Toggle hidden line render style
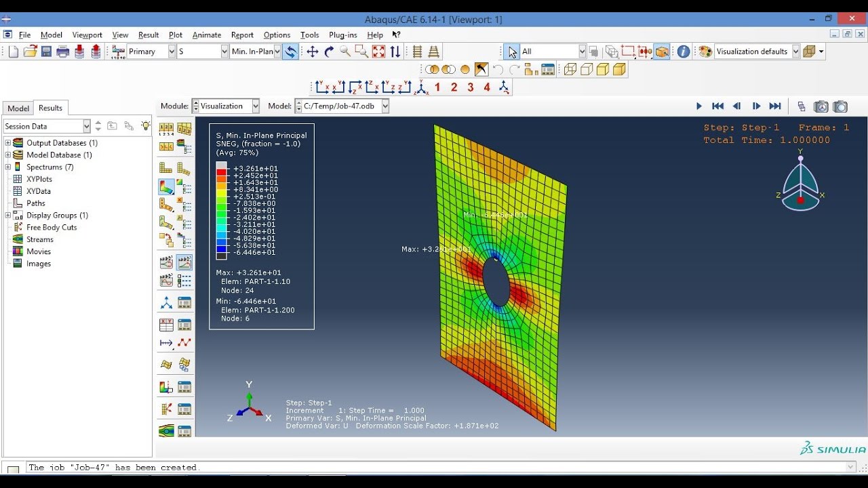 click(587, 69)
